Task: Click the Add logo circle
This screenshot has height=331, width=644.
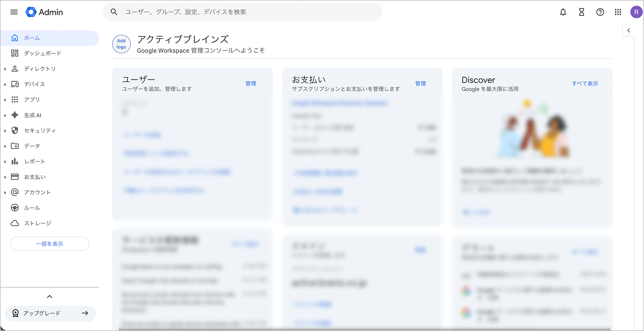Action: pyautogui.click(x=121, y=44)
